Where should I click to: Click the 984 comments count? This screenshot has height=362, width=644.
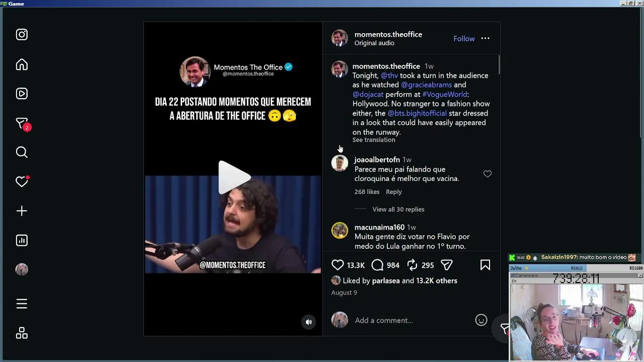(393, 265)
